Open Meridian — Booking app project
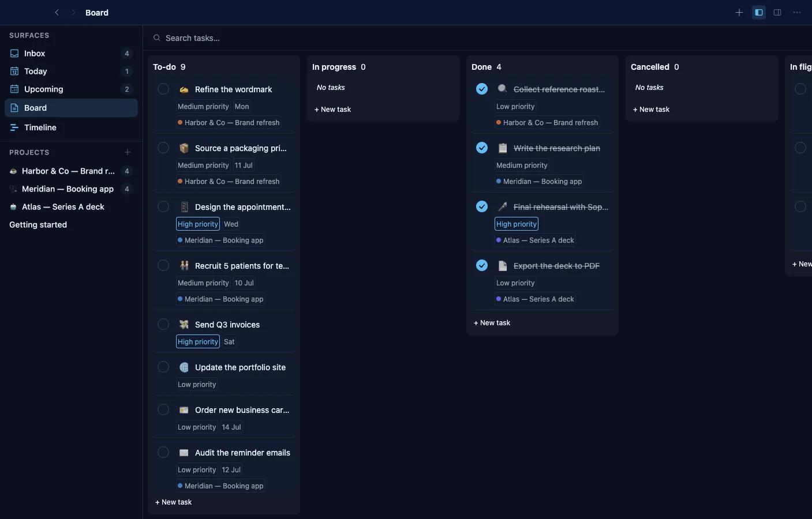 click(x=71, y=189)
